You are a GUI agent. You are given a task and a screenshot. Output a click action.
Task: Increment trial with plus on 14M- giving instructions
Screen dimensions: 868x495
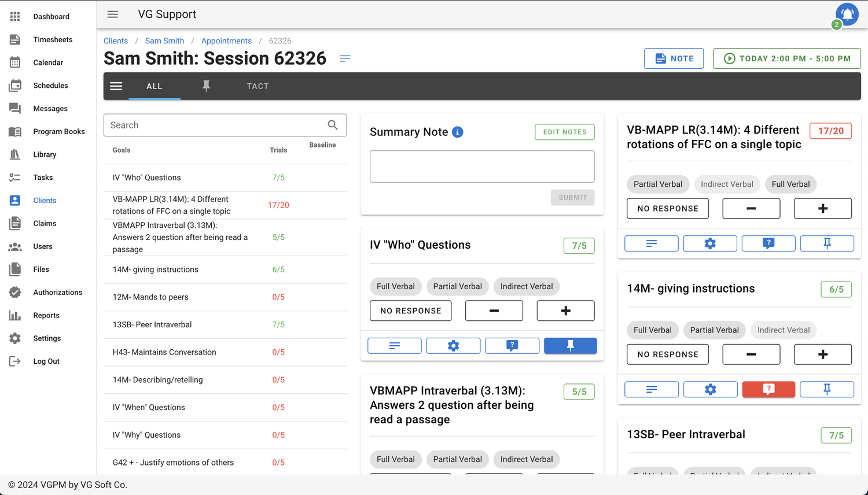coord(822,354)
